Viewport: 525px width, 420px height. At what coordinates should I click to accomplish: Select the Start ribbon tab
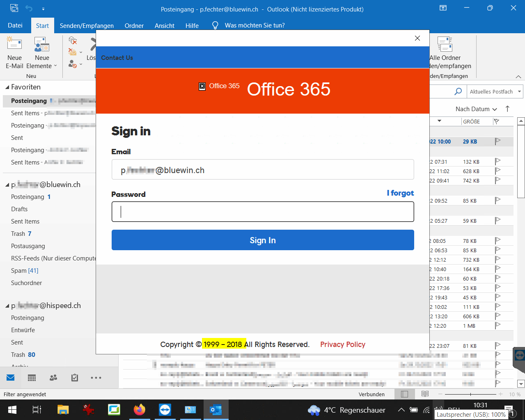[42, 25]
